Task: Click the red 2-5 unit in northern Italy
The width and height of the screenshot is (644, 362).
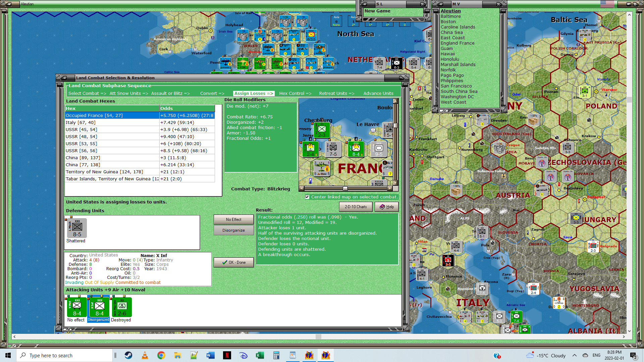Action: (x=448, y=260)
